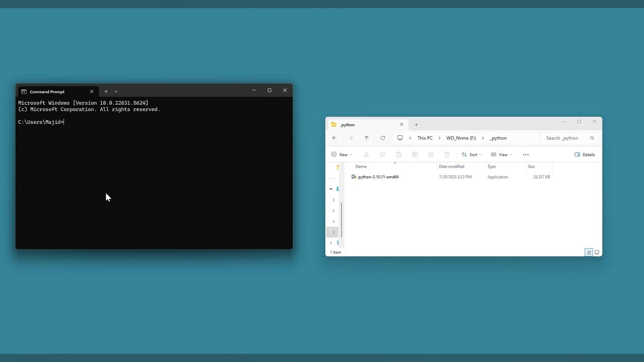Expand the chevron after WD_Nvme (F:) in the address bar
Screen dimensions: 644x362
483,138
